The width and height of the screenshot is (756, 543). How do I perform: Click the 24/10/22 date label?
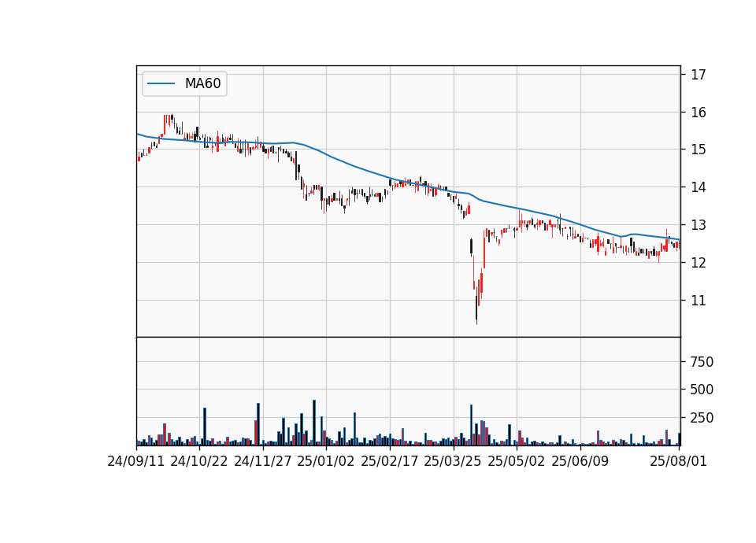pyautogui.click(x=199, y=461)
